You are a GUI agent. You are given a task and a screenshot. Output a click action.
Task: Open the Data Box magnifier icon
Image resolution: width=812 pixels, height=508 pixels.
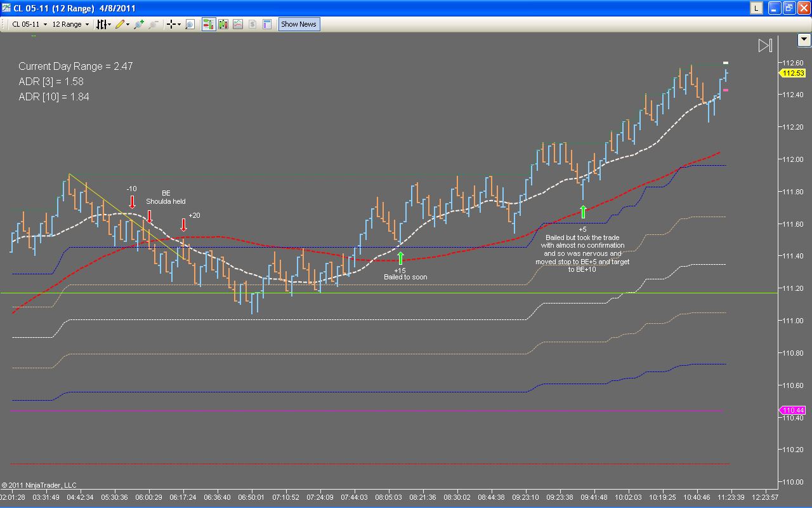click(x=190, y=24)
